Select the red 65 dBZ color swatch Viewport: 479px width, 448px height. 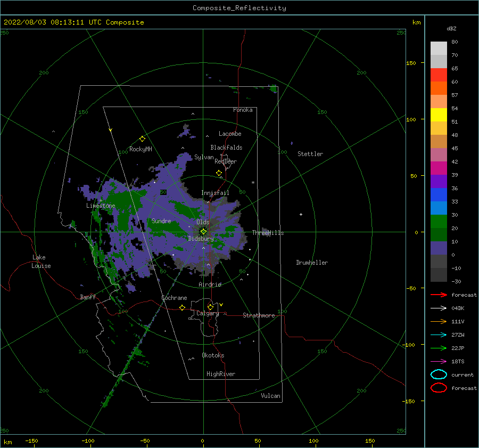439,75
